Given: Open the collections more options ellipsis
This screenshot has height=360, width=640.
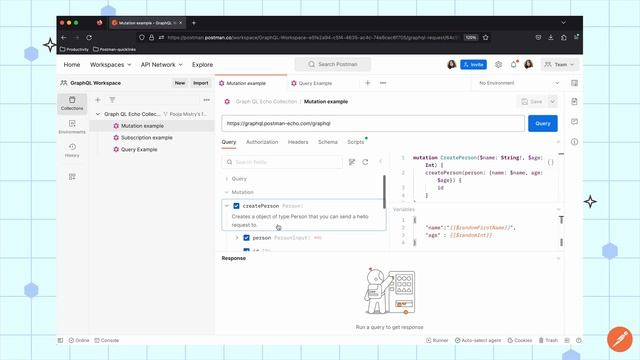Looking at the screenshot, I should (207, 100).
